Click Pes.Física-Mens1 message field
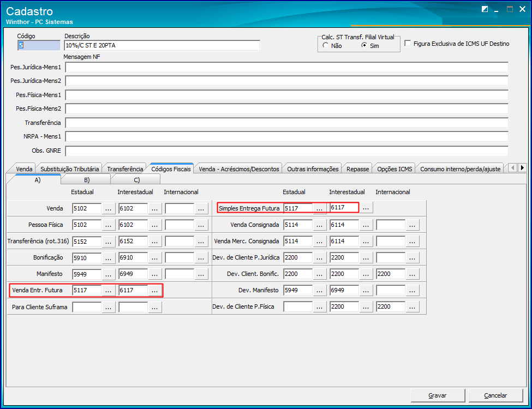This screenshot has height=409, width=532. click(286, 95)
